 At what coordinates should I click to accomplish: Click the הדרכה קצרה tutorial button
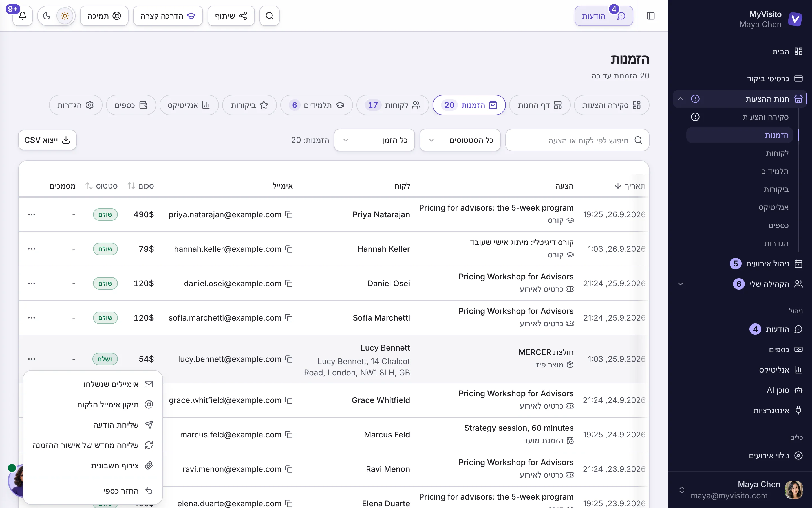(168, 16)
